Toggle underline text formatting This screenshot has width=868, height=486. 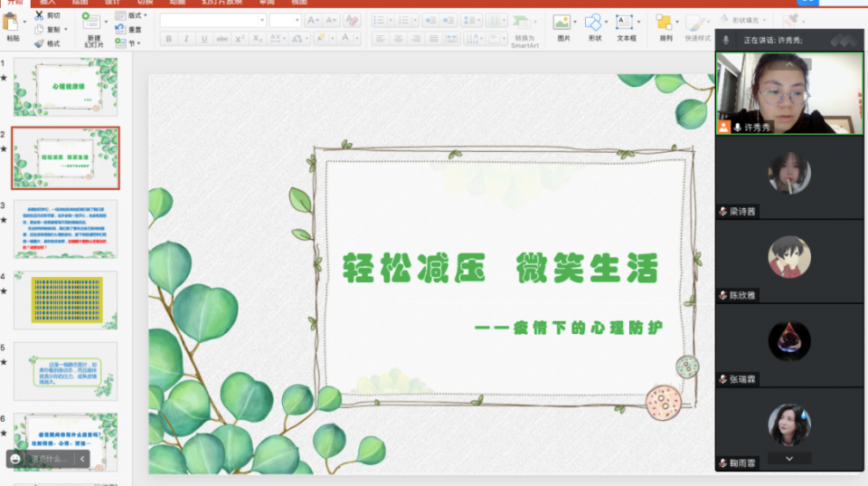coord(204,39)
